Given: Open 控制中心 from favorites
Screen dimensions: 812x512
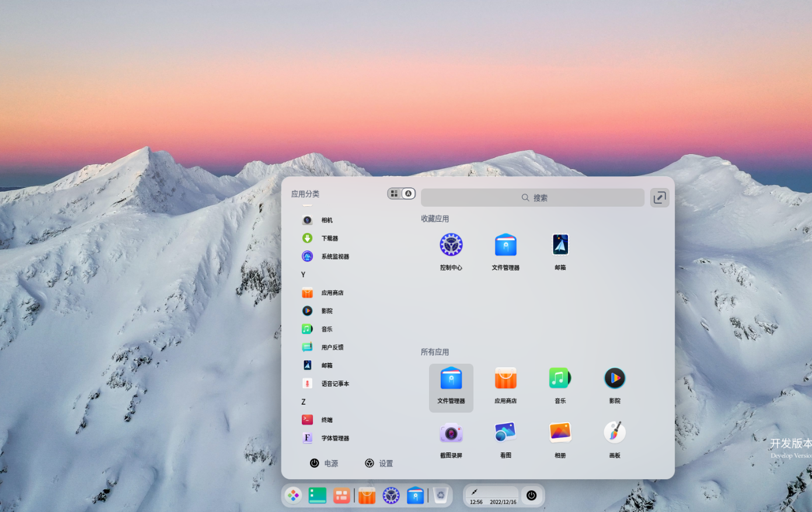Looking at the screenshot, I should point(451,244).
